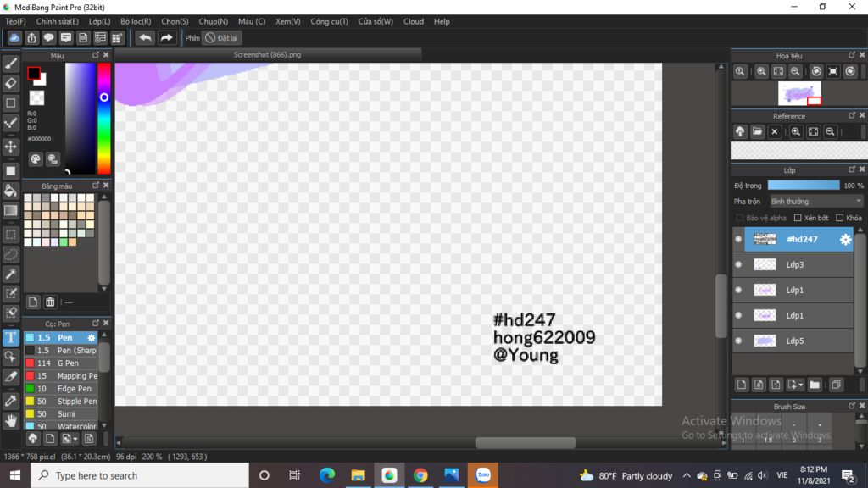Image resolution: width=868 pixels, height=488 pixels.
Task: Click the Độ trong opacity slider
Action: [804, 186]
